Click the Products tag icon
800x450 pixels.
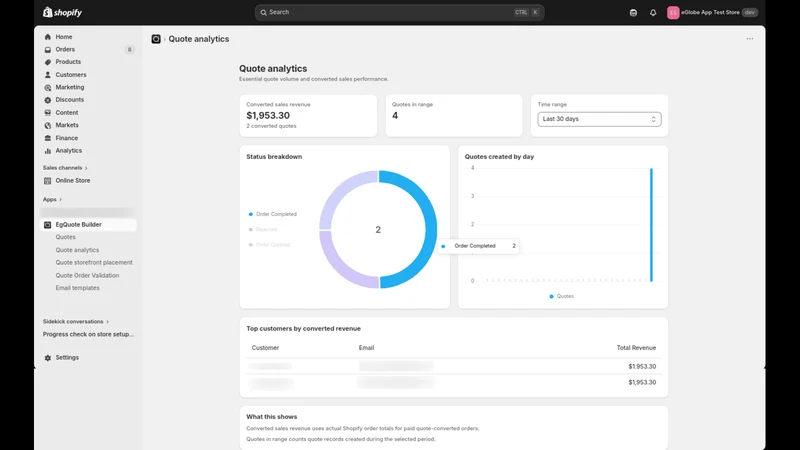click(x=47, y=62)
